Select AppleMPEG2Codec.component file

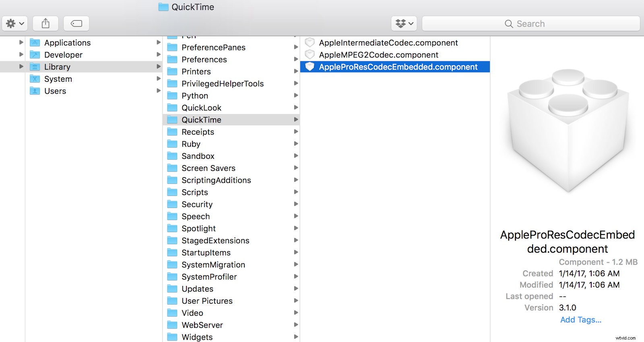pyautogui.click(x=395, y=55)
